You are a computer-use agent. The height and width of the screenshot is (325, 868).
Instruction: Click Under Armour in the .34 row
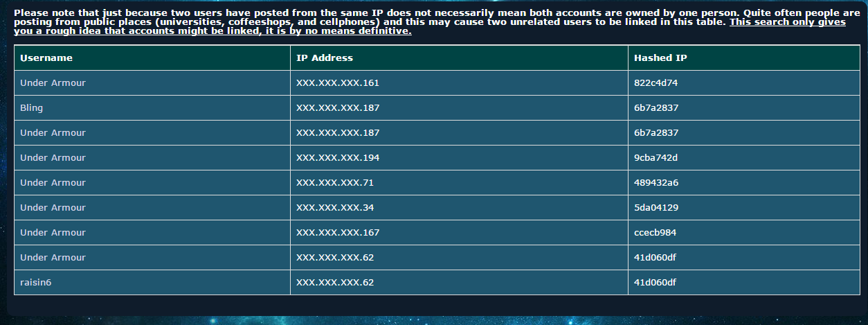pyautogui.click(x=53, y=208)
